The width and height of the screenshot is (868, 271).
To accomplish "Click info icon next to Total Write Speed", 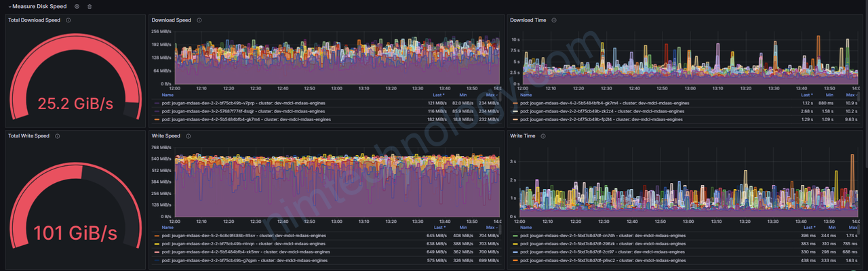I will coord(57,136).
